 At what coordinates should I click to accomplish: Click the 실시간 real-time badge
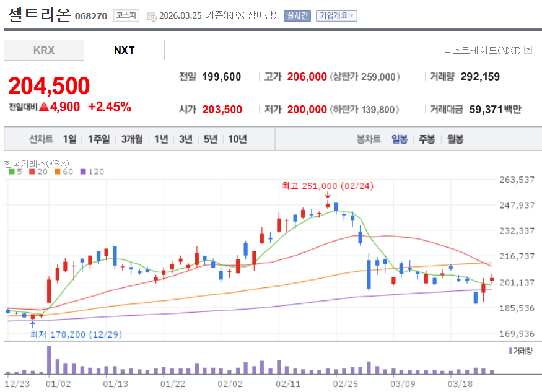tap(297, 16)
